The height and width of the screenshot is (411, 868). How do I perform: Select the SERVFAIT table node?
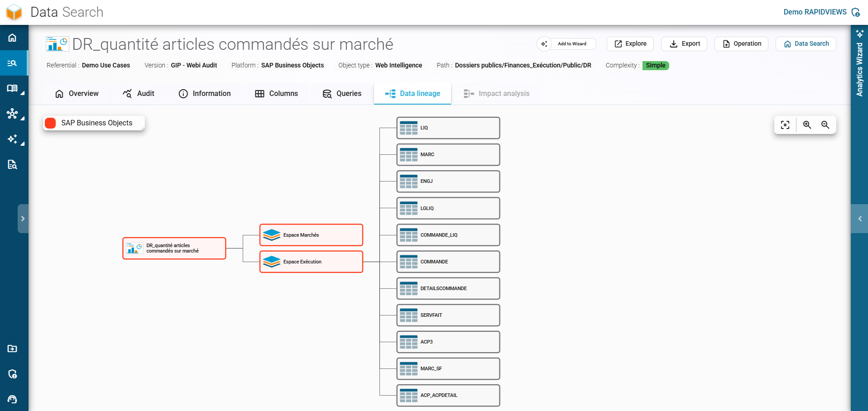click(448, 315)
